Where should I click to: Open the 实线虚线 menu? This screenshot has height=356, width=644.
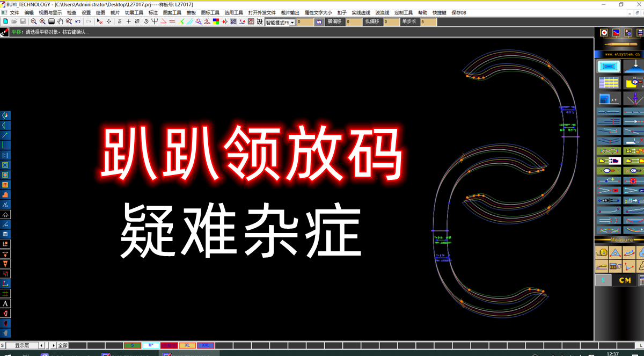361,12
